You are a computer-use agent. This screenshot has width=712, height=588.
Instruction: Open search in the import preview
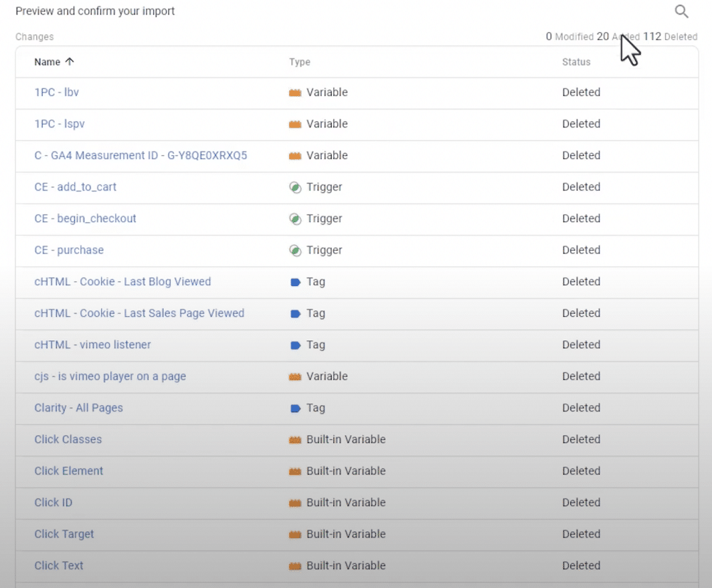pos(681,11)
